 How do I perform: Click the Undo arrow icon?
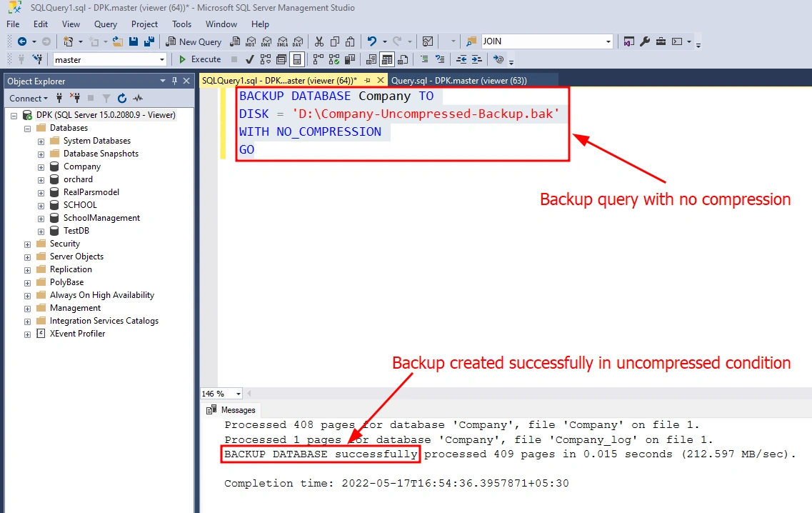(372, 41)
